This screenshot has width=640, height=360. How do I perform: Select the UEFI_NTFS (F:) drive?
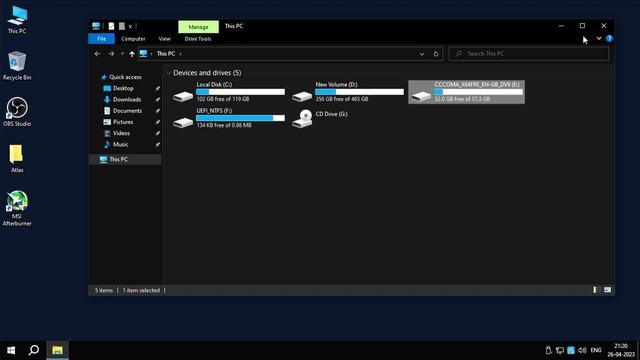point(229,118)
